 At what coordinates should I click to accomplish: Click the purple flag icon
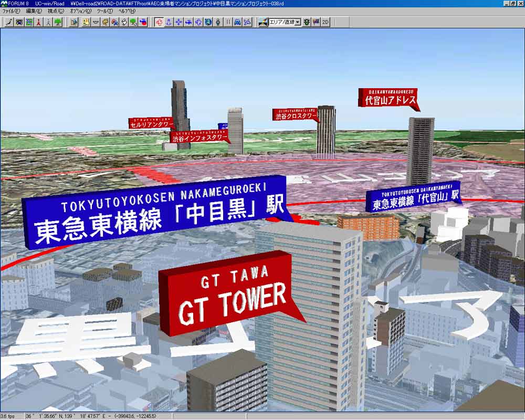[316, 23]
